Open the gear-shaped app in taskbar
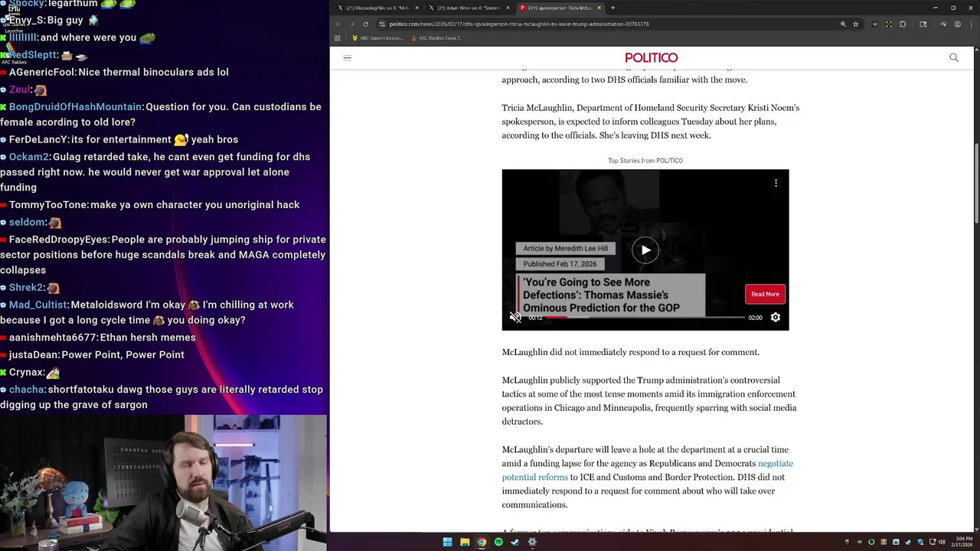Image resolution: width=980 pixels, height=551 pixels. [x=532, y=542]
